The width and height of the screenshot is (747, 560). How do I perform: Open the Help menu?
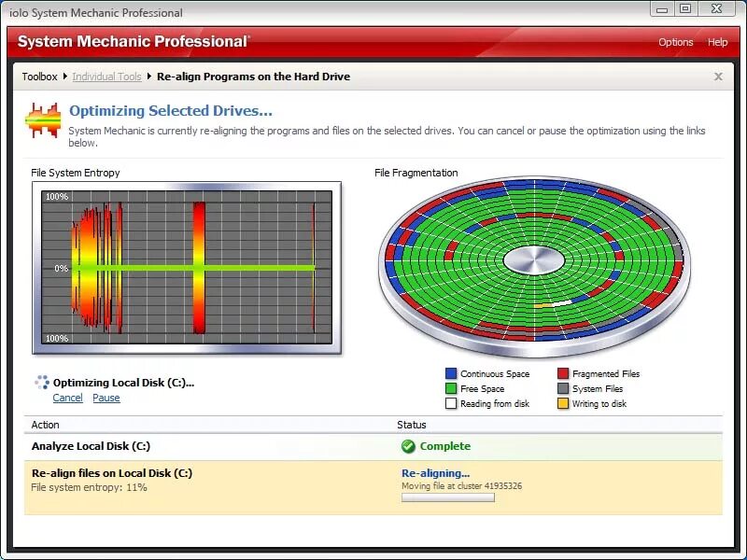pos(717,42)
